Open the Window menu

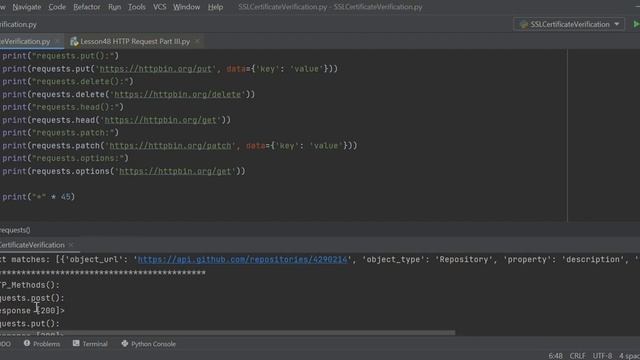coord(187,7)
